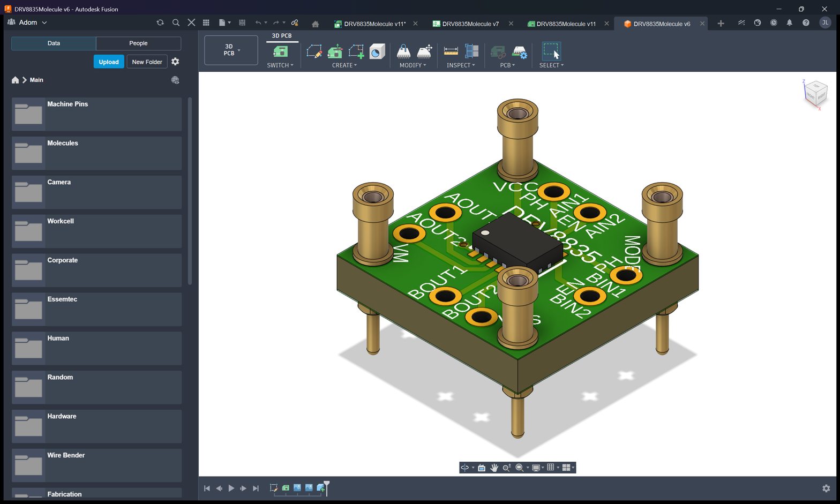Open the Machine Pins folder
The height and width of the screenshot is (504, 840).
coord(96,114)
